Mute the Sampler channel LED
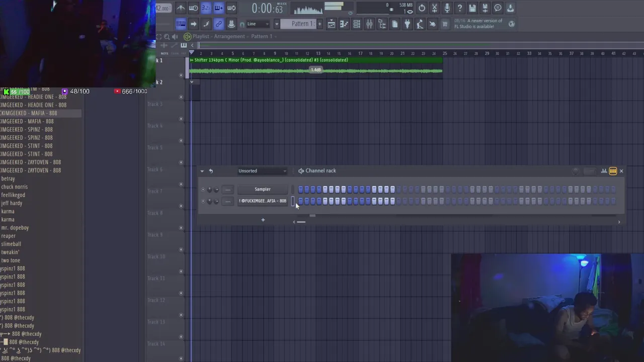Image resolution: width=644 pixels, height=362 pixels. pyautogui.click(x=203, y=190)
